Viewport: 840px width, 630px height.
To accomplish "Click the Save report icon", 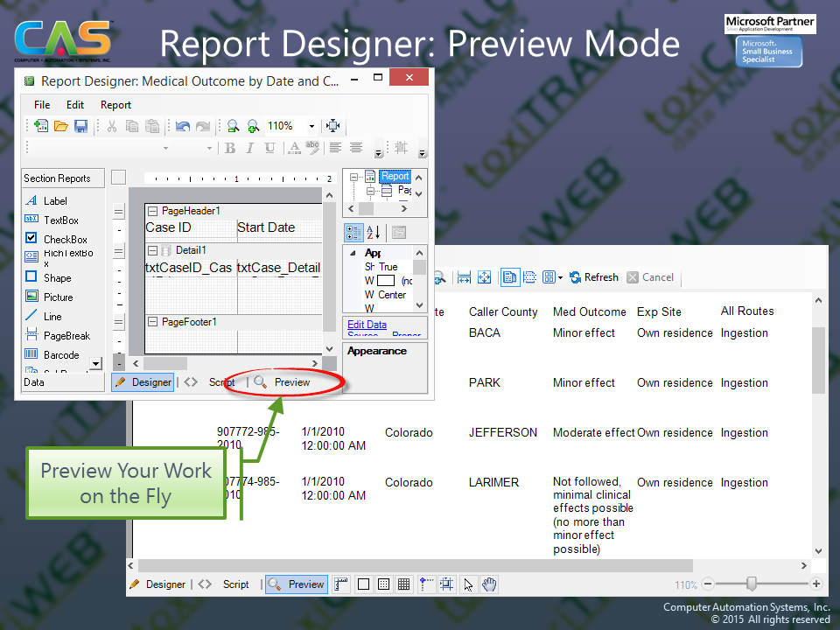I will (x=80, y=126).
